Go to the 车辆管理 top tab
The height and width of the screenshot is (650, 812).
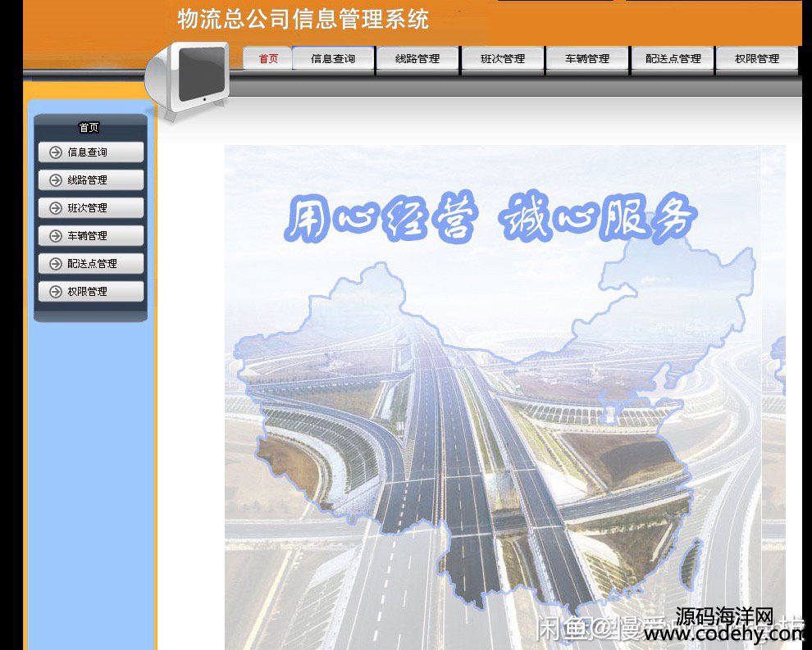click(586, 58)
